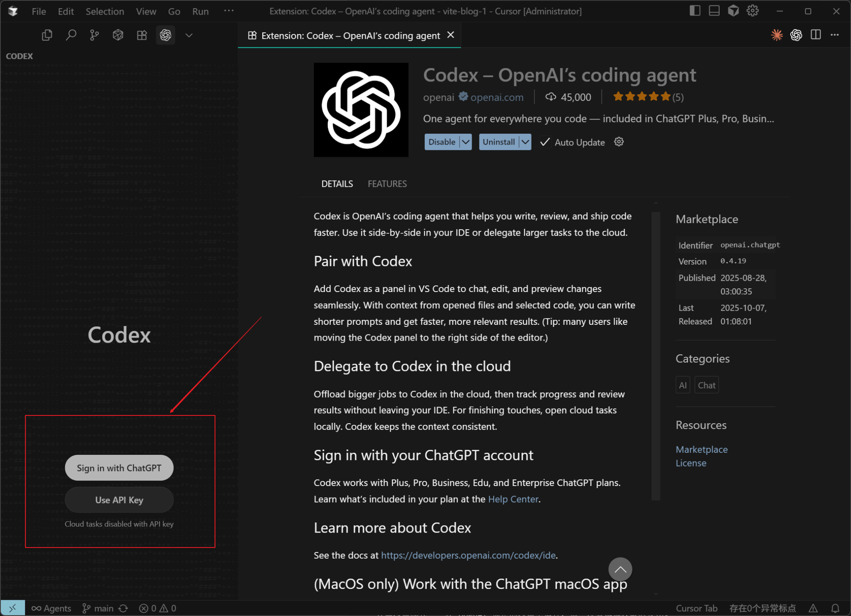Open the extension settings gear beside Auto Update
Image resolution: width=851 pixels, height=616 pixels.
click(618, 142)
